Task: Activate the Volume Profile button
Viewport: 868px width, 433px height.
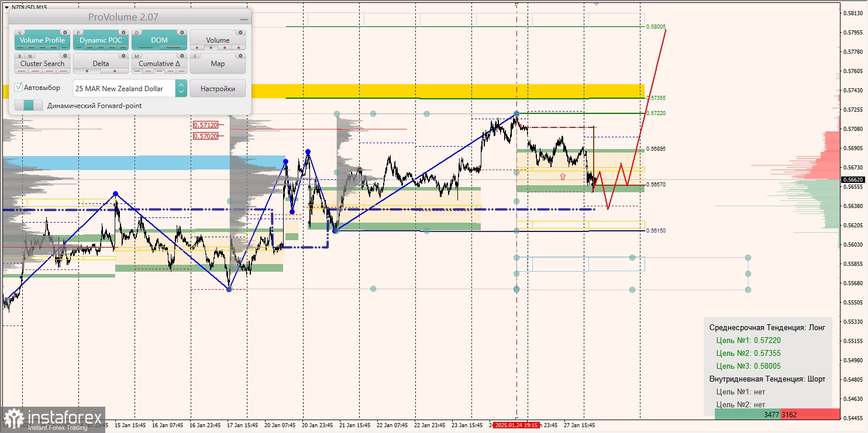Action: (42, 40)
